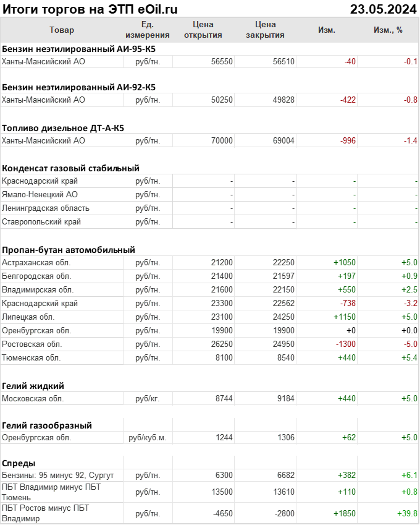
Task: Click the "Бензины: 95 минус 92, Сургут" row
Action: pyautogui.click(x=57, y=475)
